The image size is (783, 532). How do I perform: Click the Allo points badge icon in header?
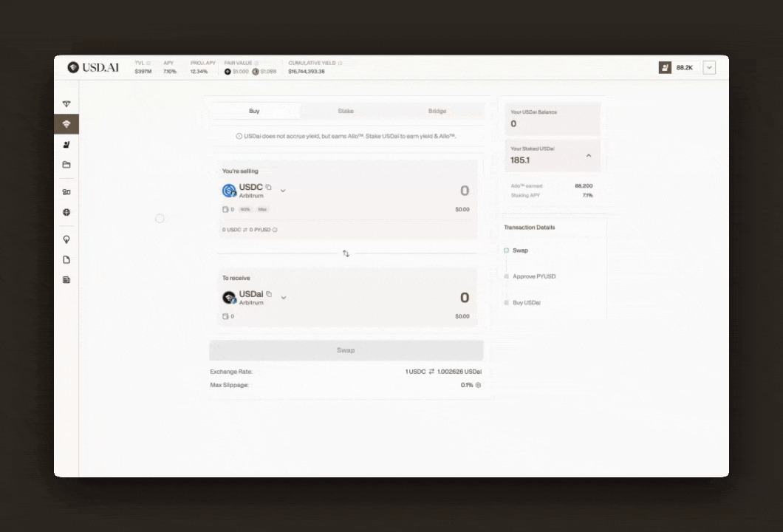(x=665, y=67)
